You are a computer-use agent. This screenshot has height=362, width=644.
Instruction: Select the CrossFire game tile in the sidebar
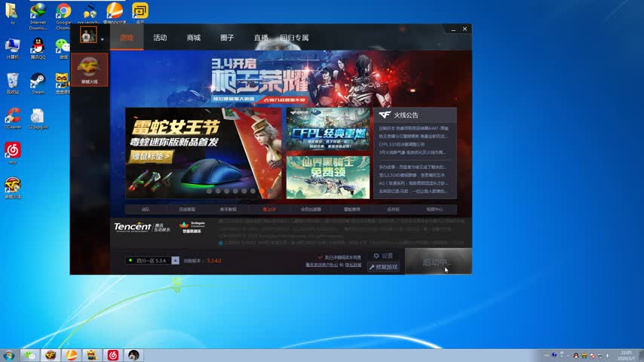(89, 69)
